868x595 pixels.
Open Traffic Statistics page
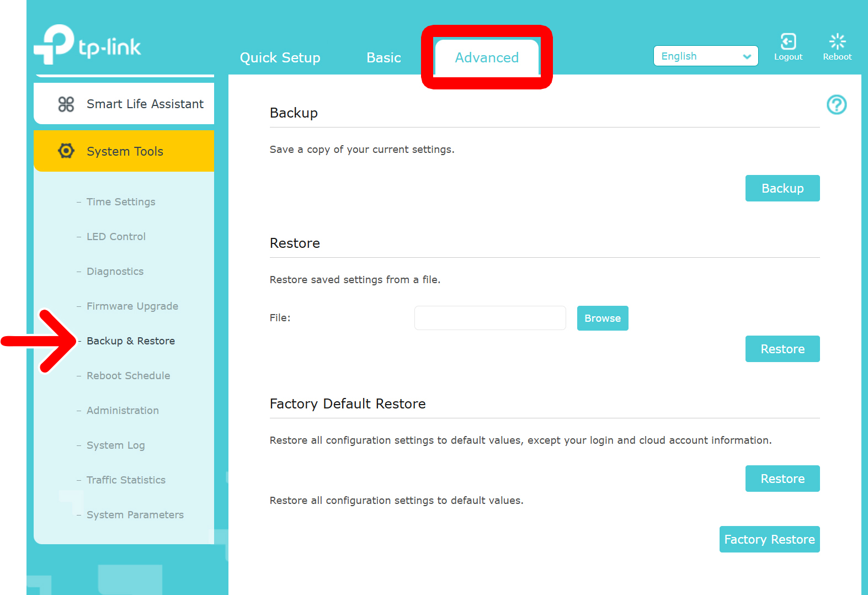(126, 480)
